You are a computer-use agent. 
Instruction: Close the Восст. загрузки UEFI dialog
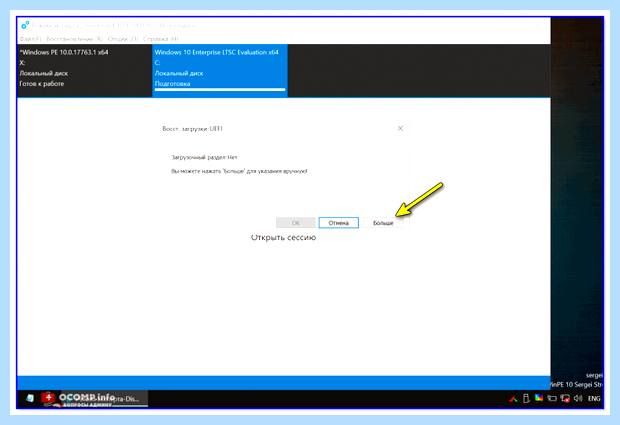[400, 128]
